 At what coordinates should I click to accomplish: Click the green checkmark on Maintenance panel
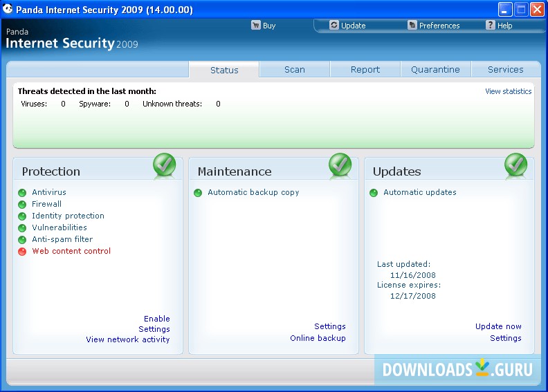click(340, 165)
